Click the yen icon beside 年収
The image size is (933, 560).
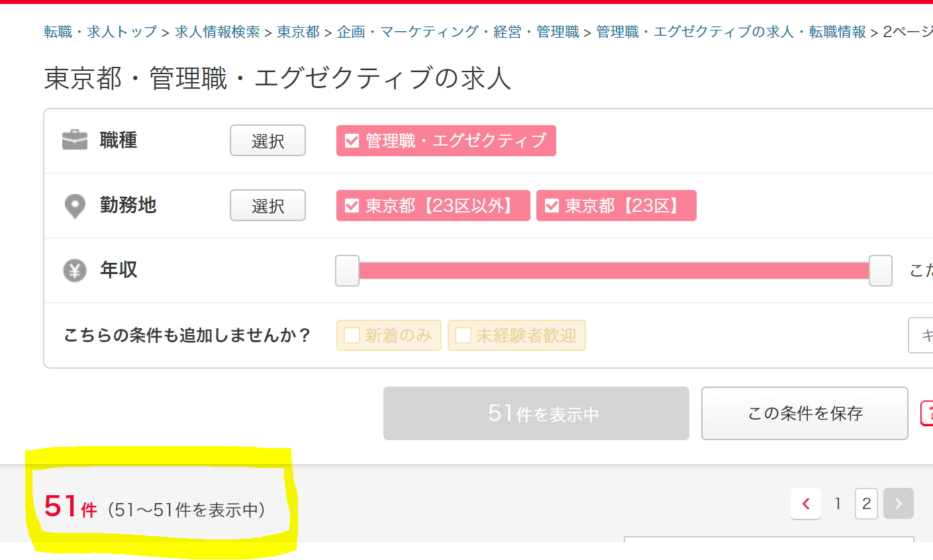pos(75,270)
